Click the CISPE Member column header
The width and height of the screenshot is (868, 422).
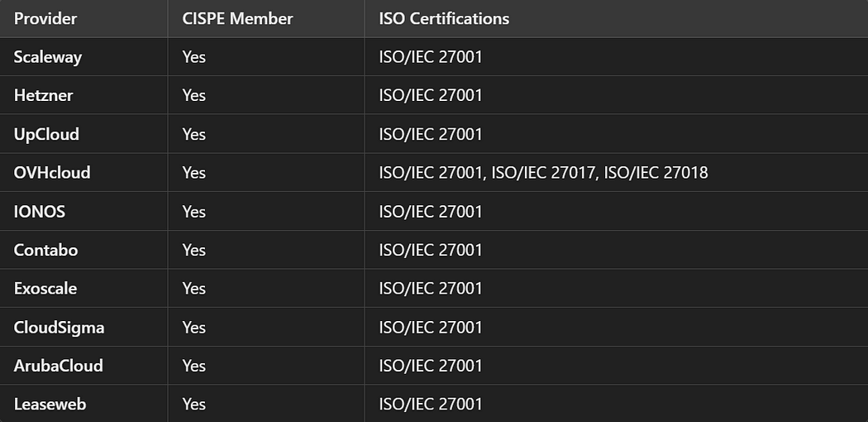tap(237, 18)
